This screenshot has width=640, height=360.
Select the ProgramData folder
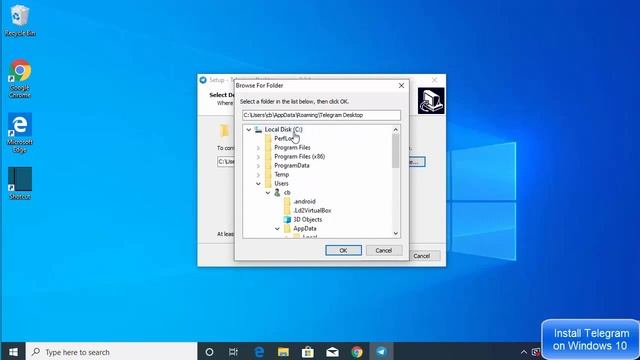click(292, 165)
